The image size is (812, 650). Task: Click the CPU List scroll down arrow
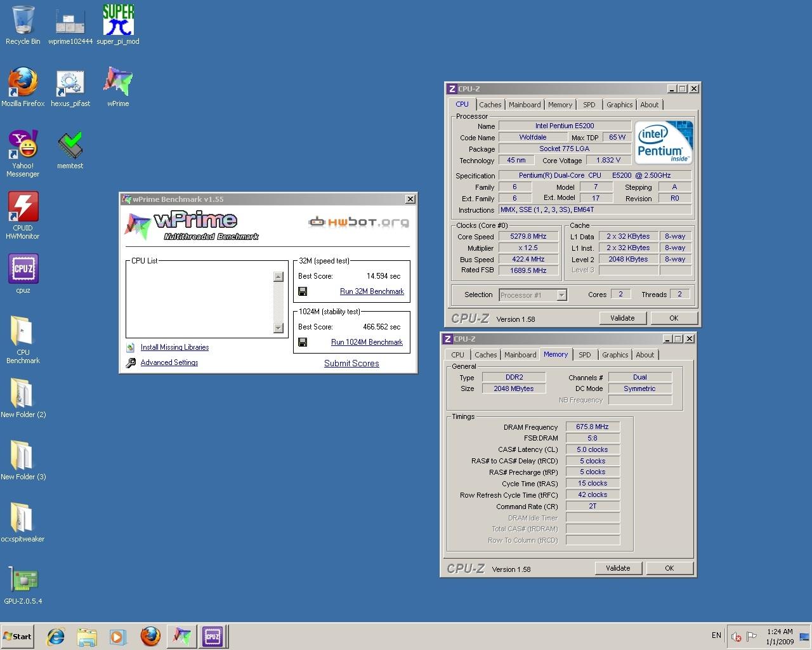pyautogui.click(x=278, y=328)
